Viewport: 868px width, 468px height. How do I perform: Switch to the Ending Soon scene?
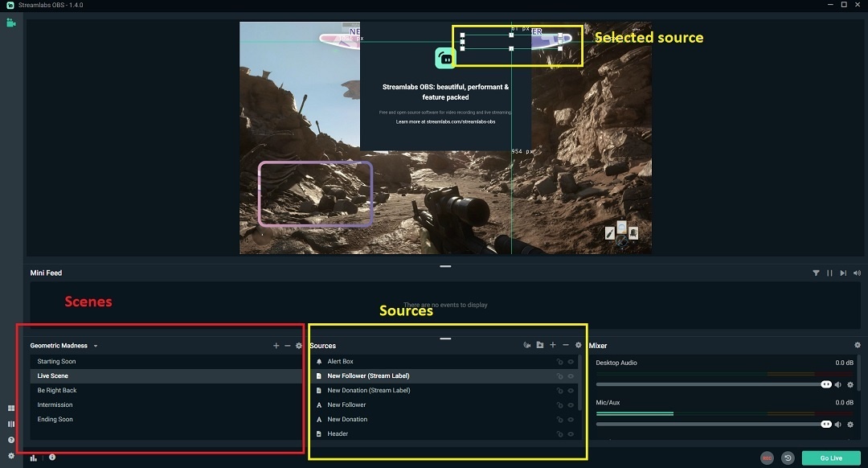point(166,419)
